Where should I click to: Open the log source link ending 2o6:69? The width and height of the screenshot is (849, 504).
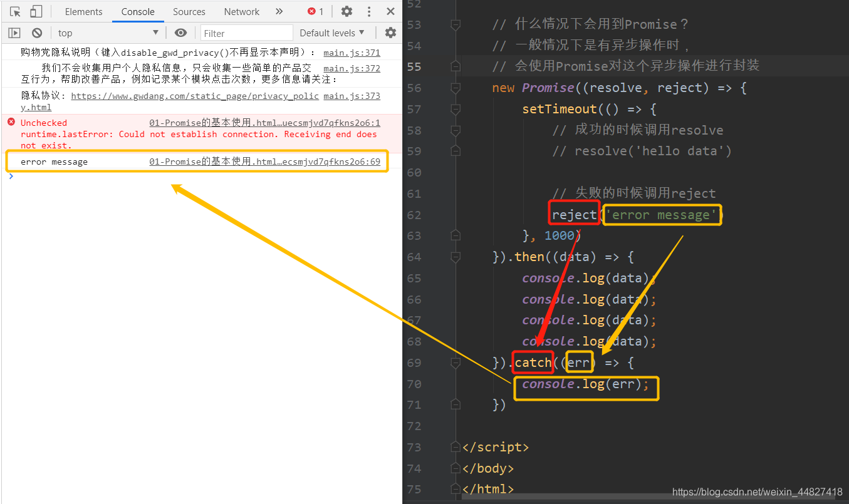[264, 162]
